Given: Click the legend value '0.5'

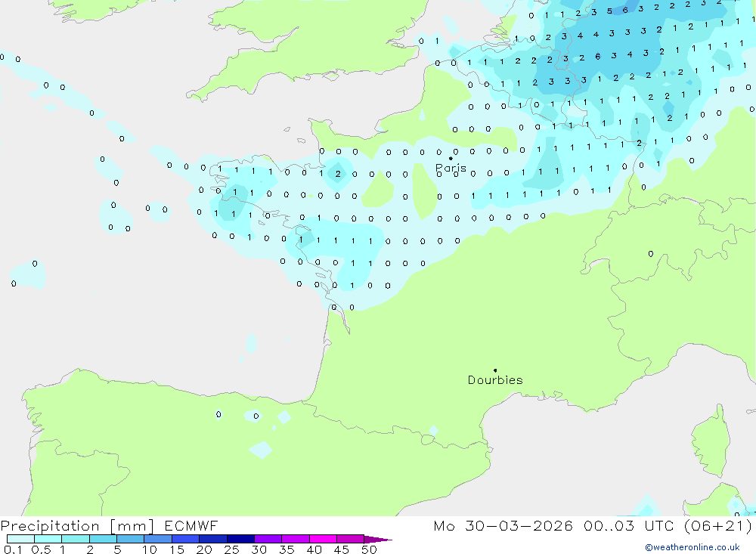Looking at the screenshot, I should point(41,549).
